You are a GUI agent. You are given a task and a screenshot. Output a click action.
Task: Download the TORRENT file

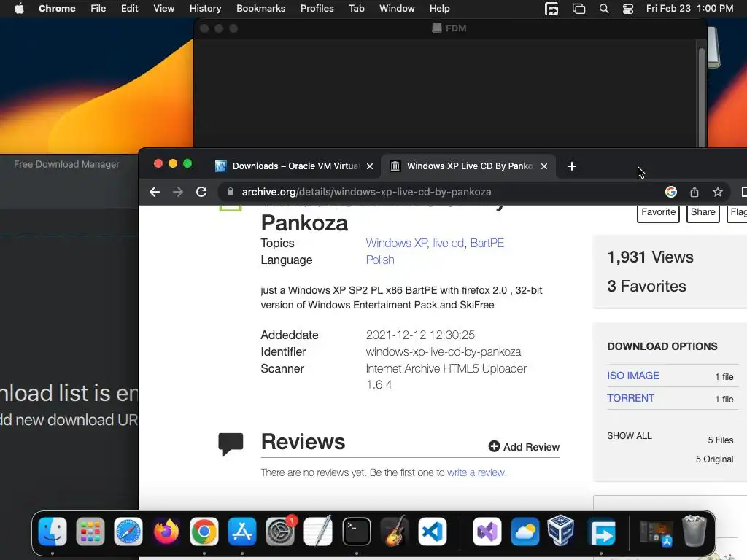click(630, 398)
